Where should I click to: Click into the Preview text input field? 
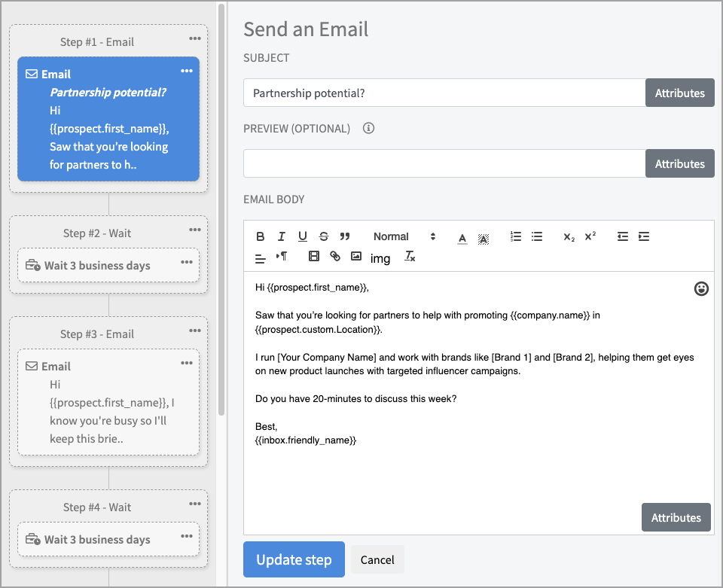[444, 163]
